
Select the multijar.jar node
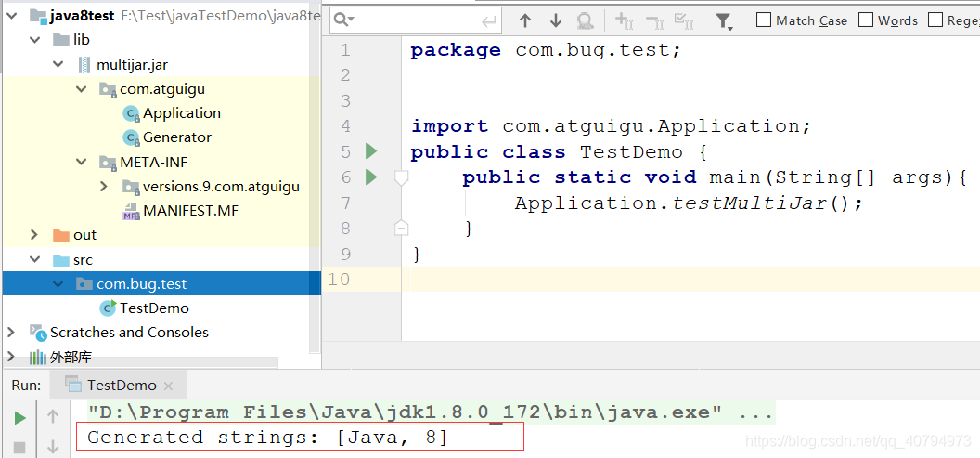[x=132, y=64]
